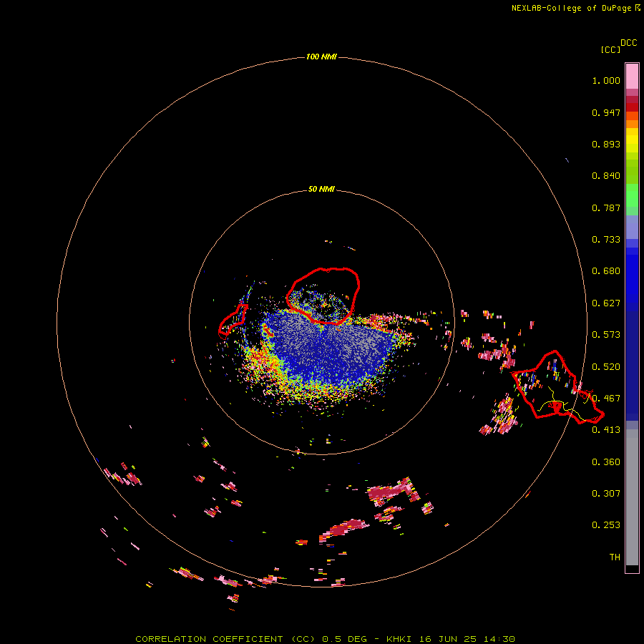Click the 50 NMI range ring label
Viewport: 644px width, 644px height.
point(321,189)
